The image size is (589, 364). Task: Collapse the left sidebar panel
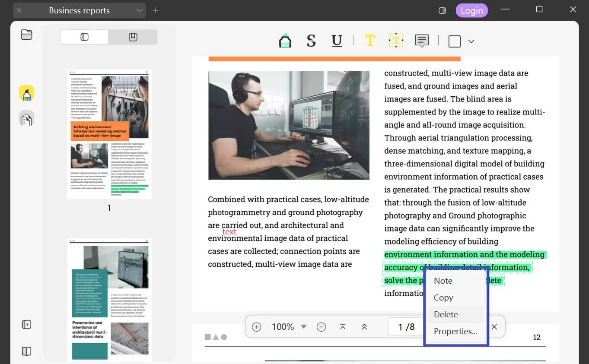[26, 324]
